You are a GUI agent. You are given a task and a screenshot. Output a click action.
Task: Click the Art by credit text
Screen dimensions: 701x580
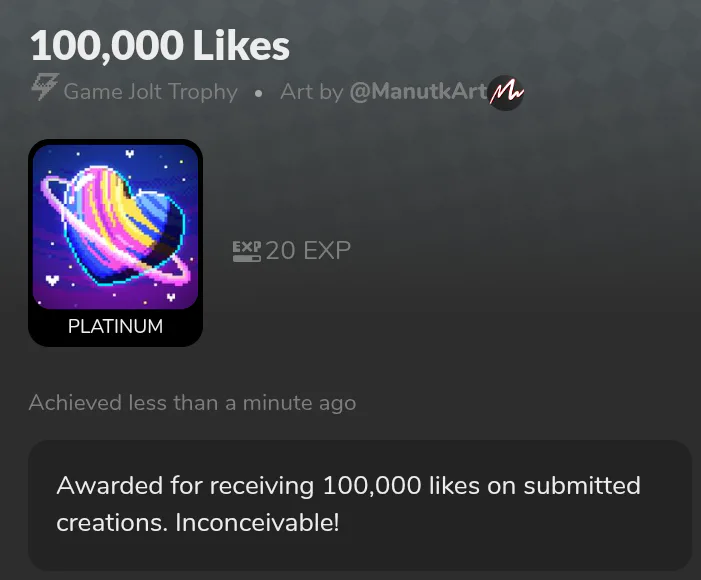(x=312, y=92)
